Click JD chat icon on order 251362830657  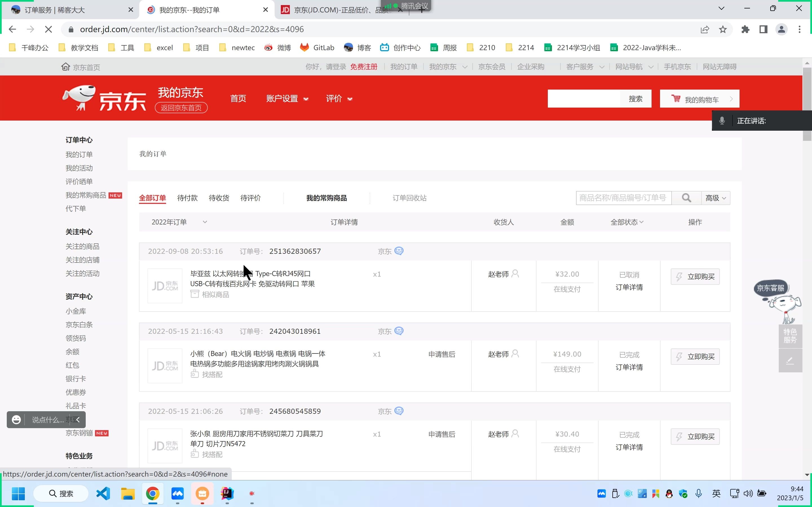399,251
